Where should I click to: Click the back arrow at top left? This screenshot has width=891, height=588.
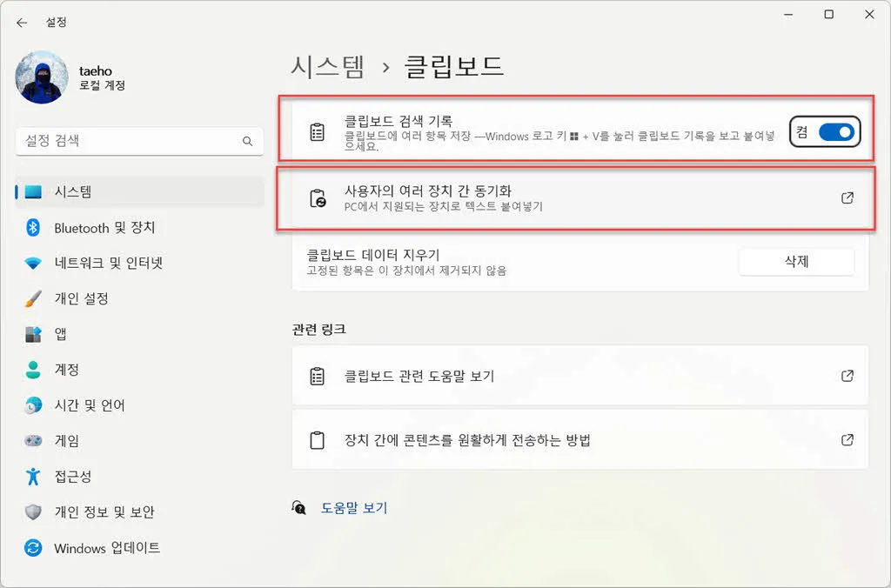22,23
